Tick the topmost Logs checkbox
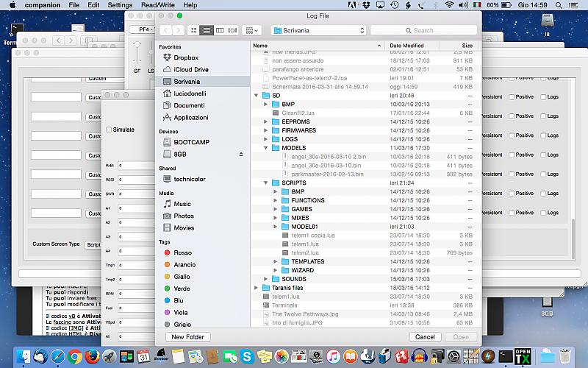The width and height of the screenshot is (588, 368). (544, 77)
